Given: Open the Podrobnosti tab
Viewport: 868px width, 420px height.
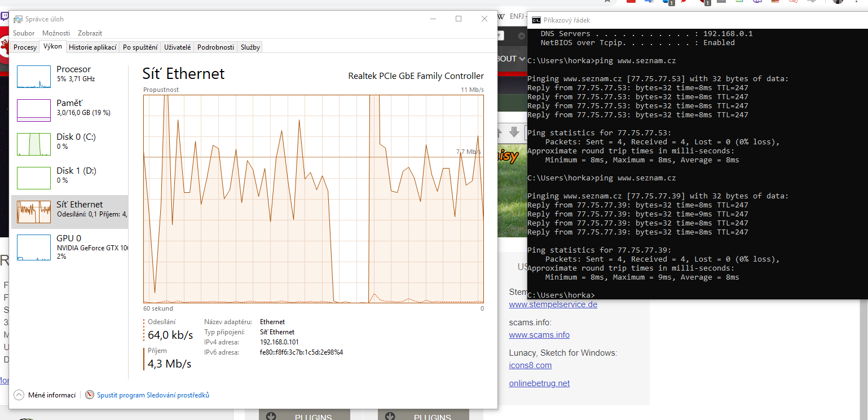Looking at the screenshot, I should point(215,47).
